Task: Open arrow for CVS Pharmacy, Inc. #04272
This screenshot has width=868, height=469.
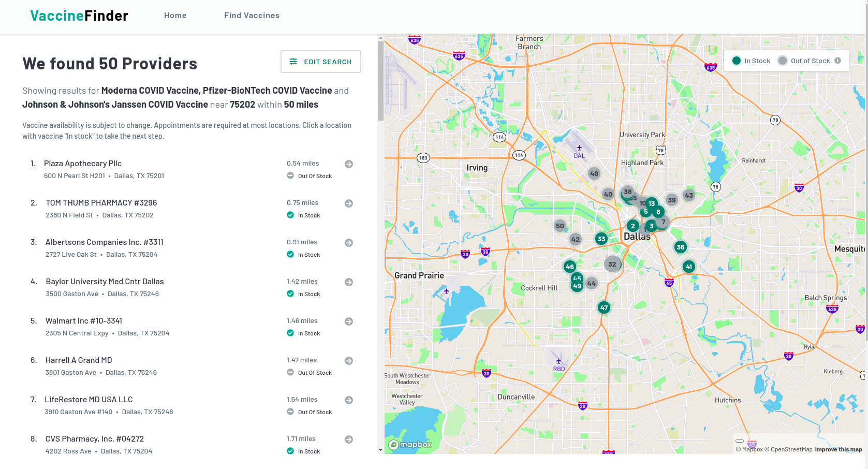Action: (349, 439)
